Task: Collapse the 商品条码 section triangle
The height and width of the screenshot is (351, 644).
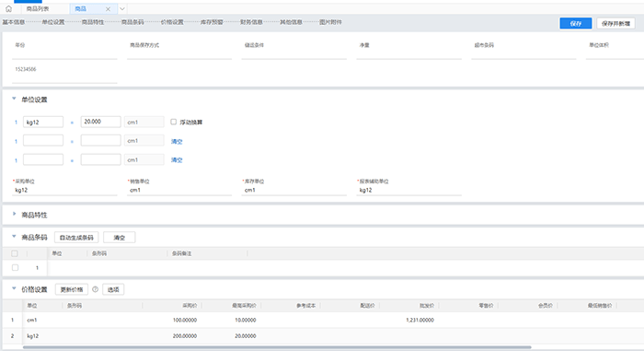Action: [x=14, y=237]
